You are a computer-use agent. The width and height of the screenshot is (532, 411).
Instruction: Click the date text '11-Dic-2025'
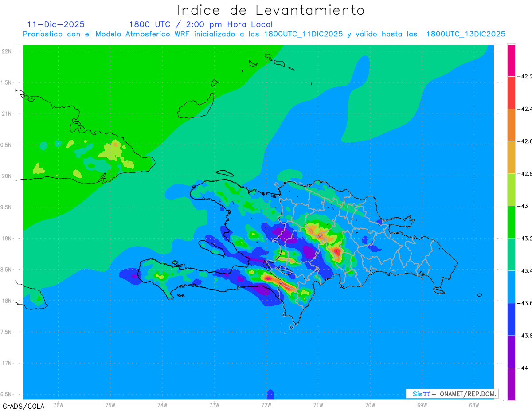[x=56, y=24]
